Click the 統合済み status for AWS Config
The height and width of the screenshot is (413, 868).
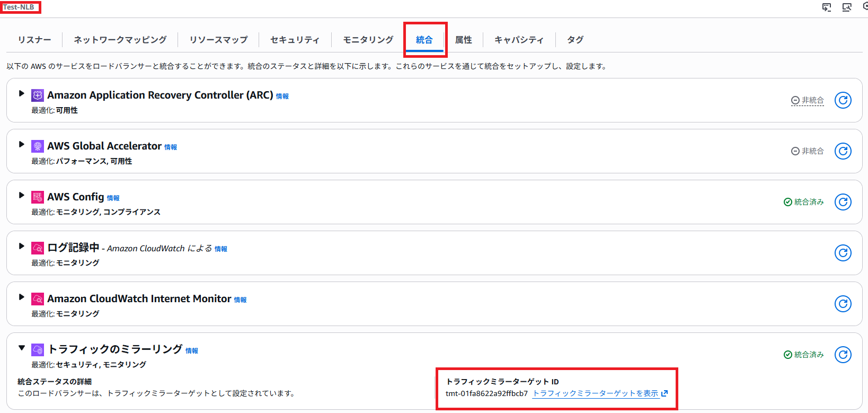click(804, 202)
